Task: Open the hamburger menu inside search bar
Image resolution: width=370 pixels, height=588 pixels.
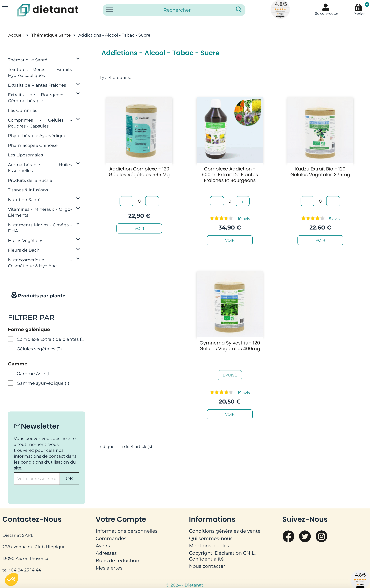Action: click(x=110, y=10)
